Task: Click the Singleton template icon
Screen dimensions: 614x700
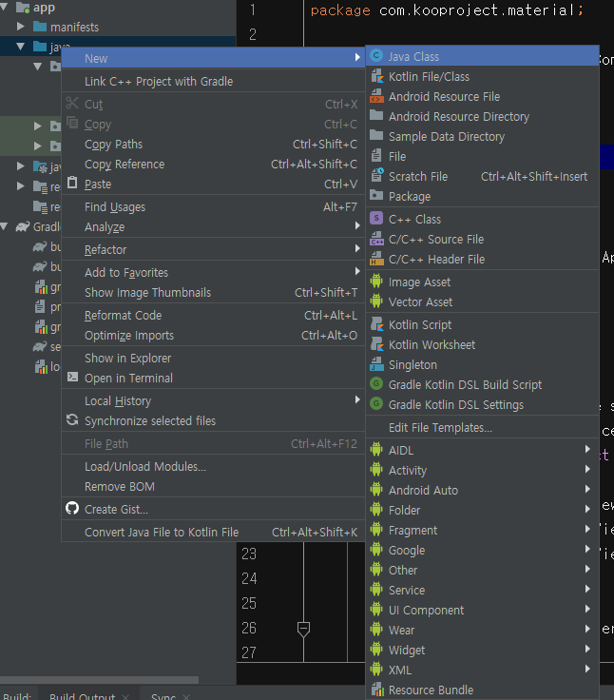Action: (377, 364)
